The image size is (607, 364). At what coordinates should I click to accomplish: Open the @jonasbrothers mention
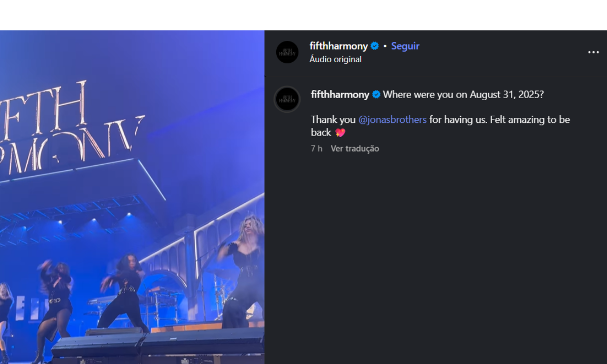coord(393,120)
